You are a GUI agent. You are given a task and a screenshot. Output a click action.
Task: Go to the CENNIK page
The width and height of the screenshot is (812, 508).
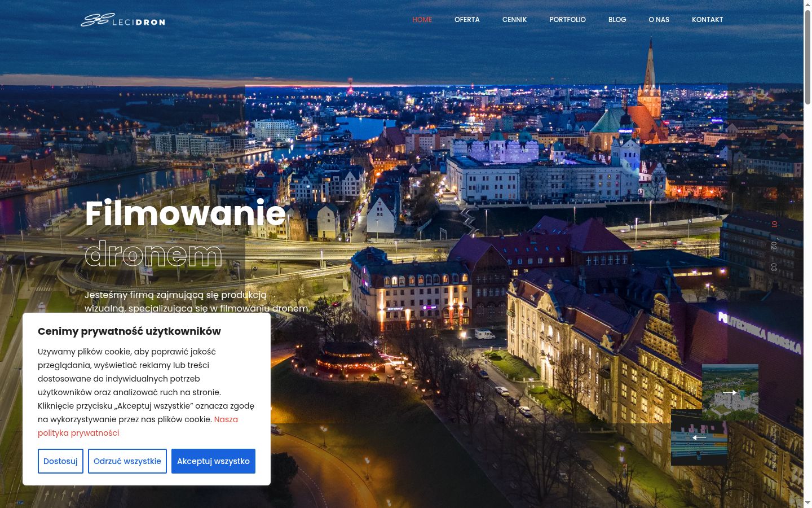coord(514,20)
